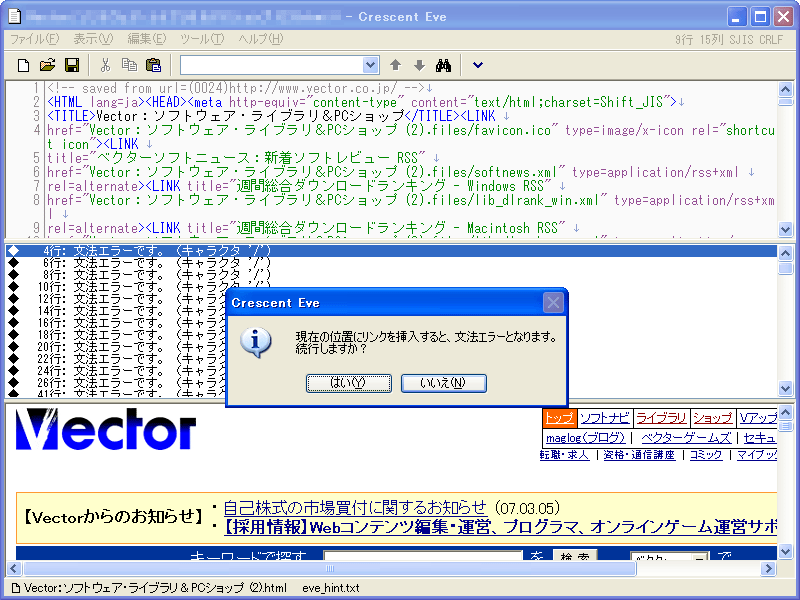The width and height of the screenshot is (800, 600).
Task: Expand the toolbar overflow chevron
Action: 478,65
